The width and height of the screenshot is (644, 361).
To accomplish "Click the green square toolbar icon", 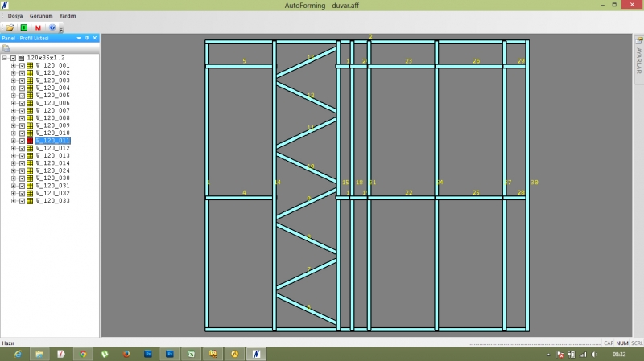I will point(24,27).
